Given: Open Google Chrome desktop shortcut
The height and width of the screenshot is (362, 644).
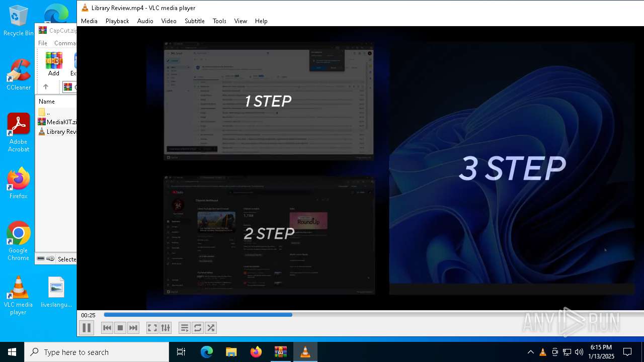Looking at the screenshot, I should [19, 241].
